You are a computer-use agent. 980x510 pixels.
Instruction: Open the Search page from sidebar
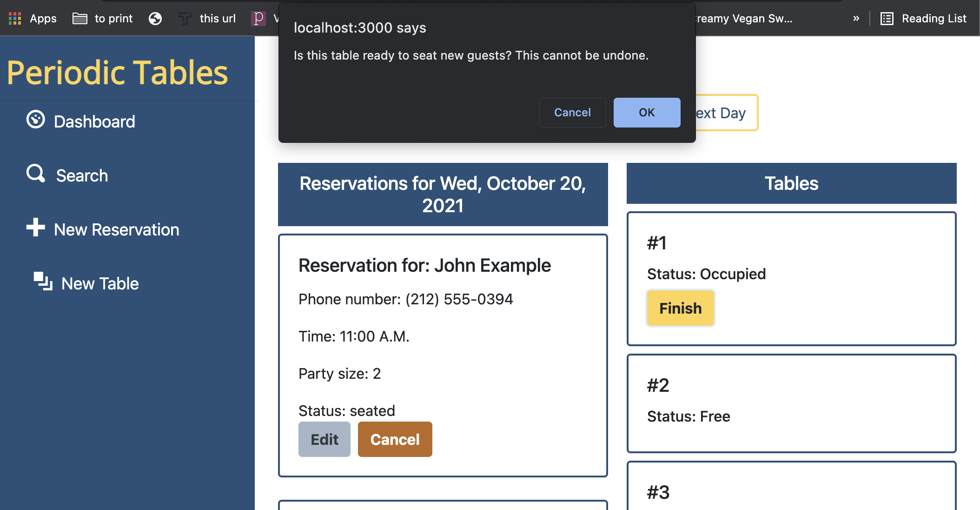pyautogui.click(x=82, y=175)
